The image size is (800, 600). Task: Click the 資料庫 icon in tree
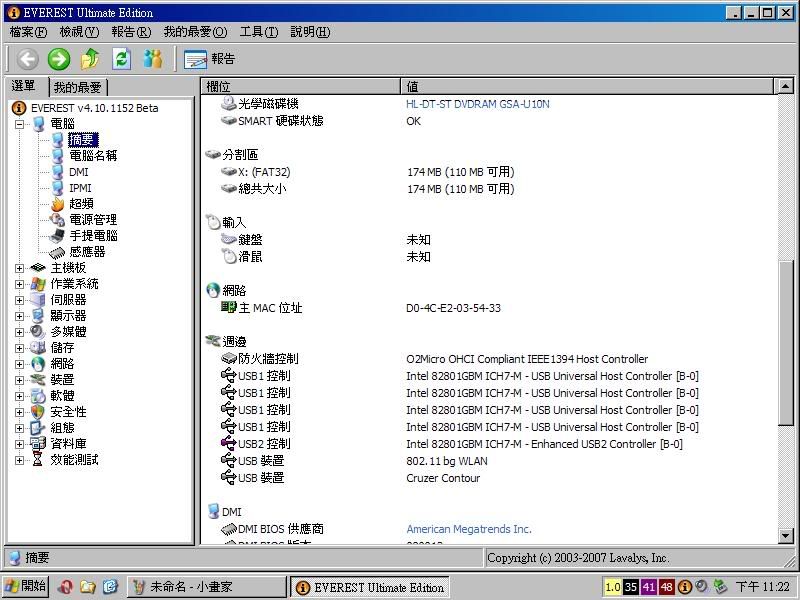(x=38, y=444)
